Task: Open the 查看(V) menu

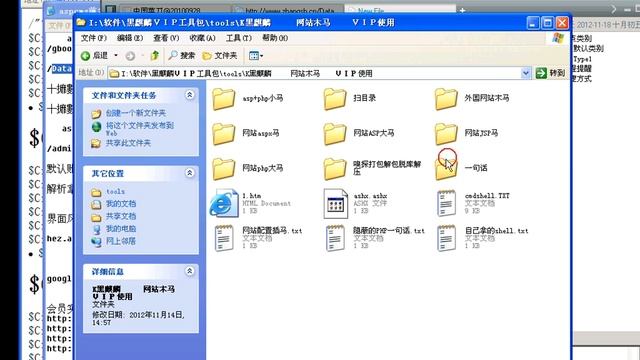Action: point(166,38)
